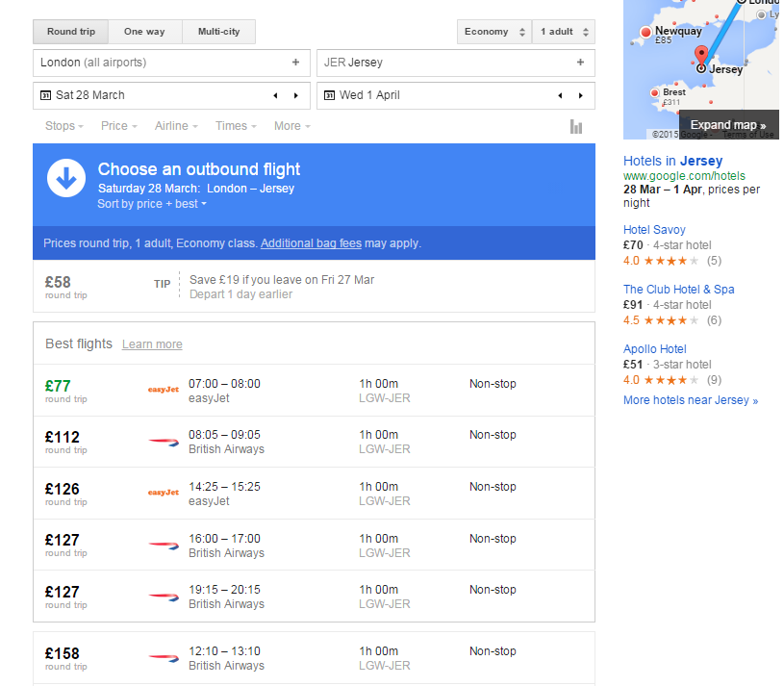Open the Price filter dropdown

coord(119,126)
